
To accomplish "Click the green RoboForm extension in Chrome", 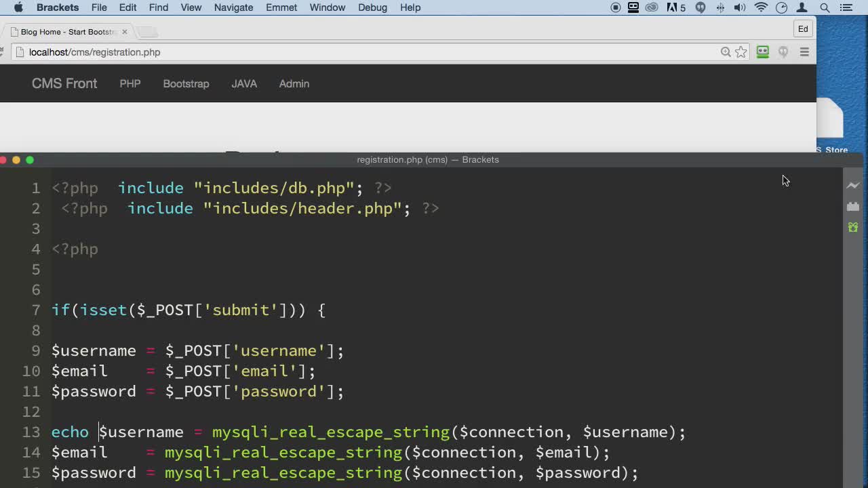I will [x=763, y=52].
